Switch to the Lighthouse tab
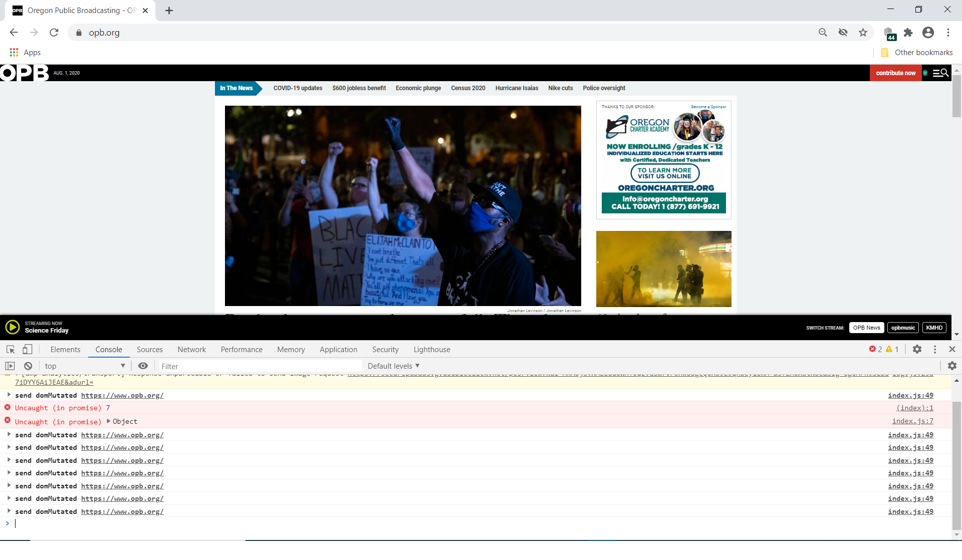The width and height of the screenshot is (962, 560). [x=431, y=350]
